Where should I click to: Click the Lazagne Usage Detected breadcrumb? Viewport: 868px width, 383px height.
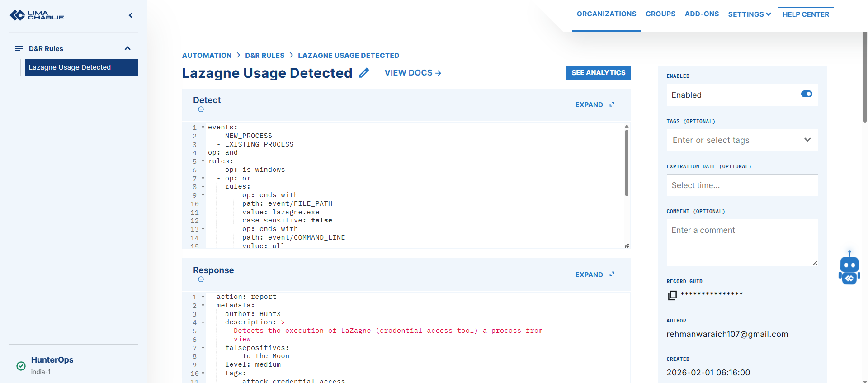click(349, 56)
